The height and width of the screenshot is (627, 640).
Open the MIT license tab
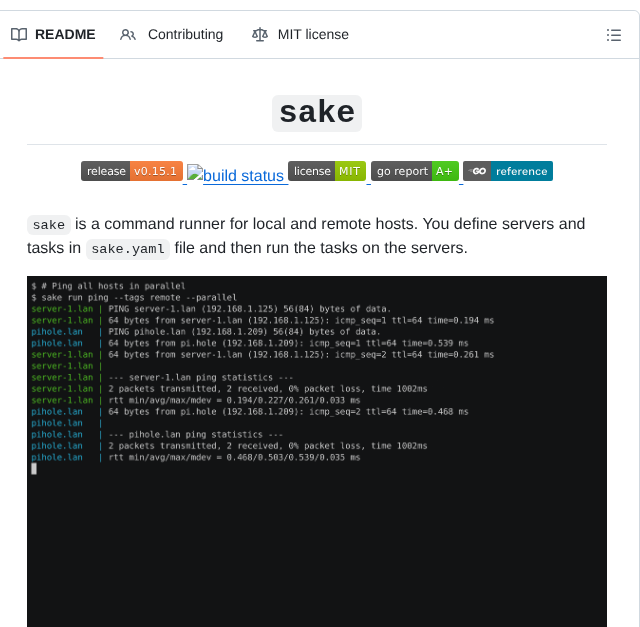pyautogui.click(x=300, y=35)
